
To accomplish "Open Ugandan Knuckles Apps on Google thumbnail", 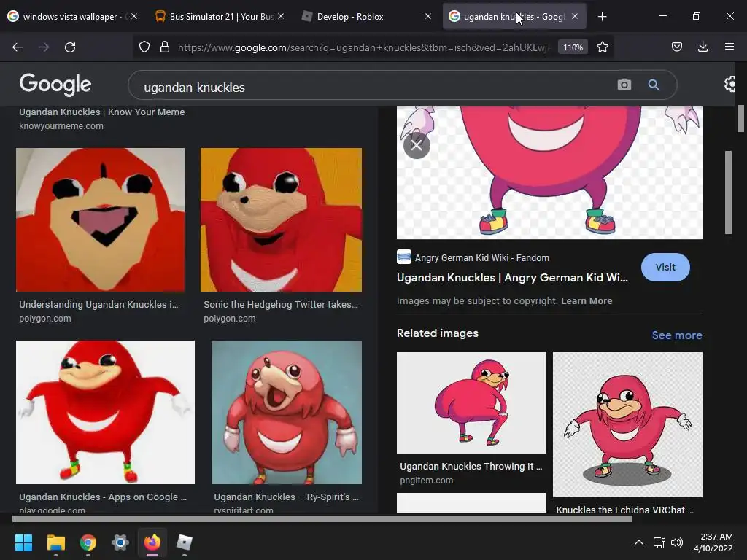I will [x=105, y=413].
